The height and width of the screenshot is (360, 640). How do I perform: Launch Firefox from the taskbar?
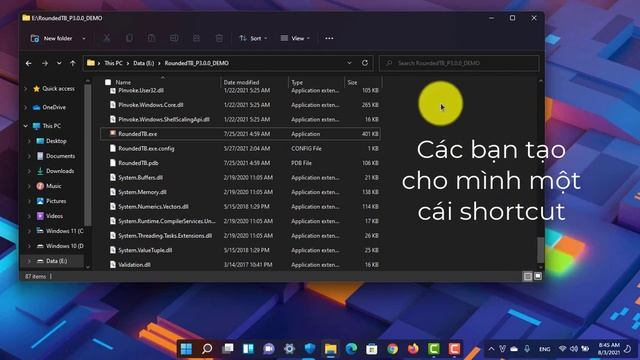pos(413,349)
